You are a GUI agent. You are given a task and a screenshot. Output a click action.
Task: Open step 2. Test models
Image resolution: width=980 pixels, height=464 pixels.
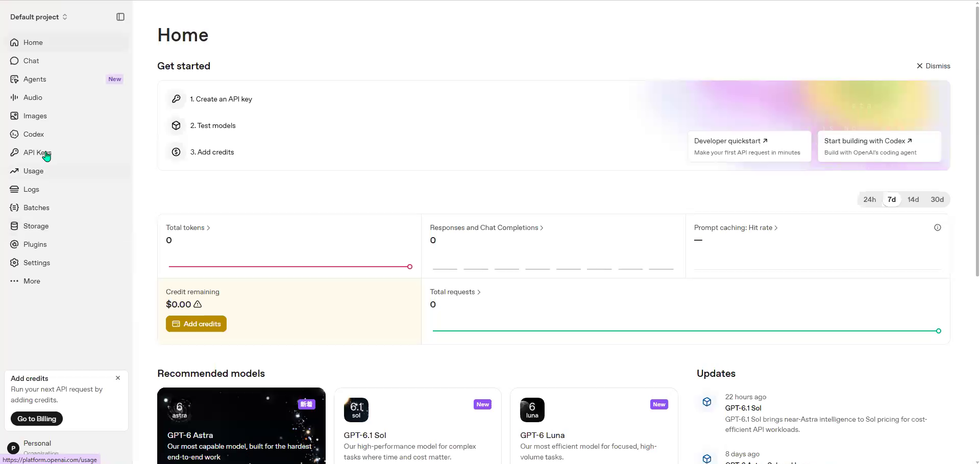click(213, 125)
